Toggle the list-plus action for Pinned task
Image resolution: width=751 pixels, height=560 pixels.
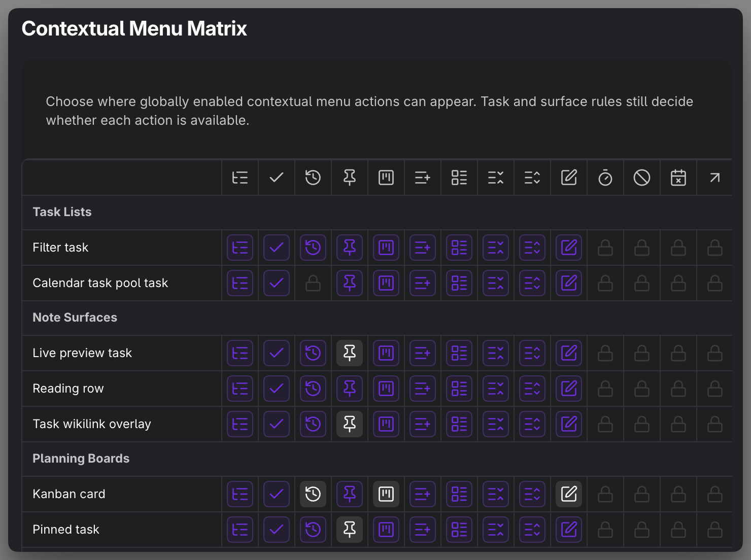tap(423, 530)
